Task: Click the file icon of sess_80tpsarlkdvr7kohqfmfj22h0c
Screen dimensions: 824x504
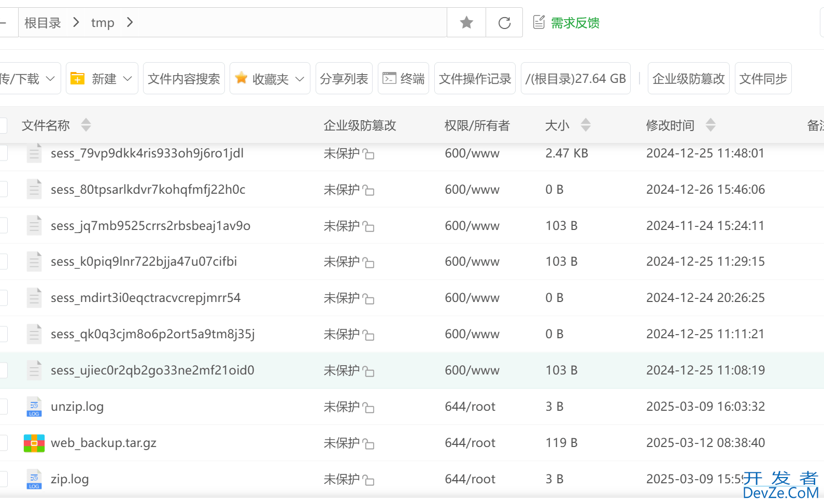Action: pos(34,189)
